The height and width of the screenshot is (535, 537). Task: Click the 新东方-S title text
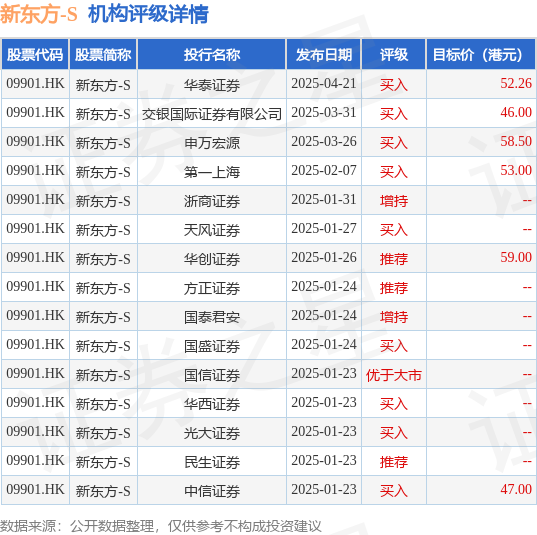pos(39,14)
